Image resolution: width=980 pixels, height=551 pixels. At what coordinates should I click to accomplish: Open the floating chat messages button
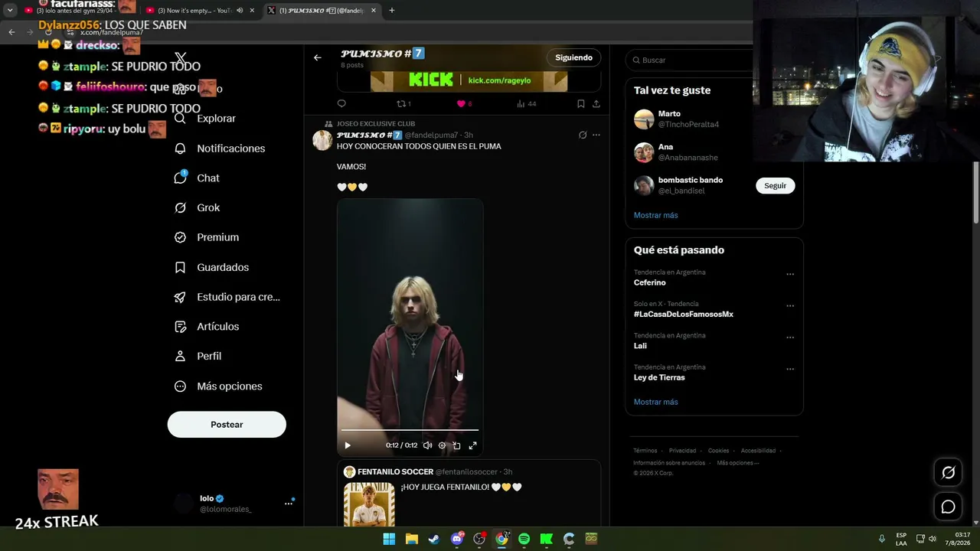pyautogui.click(x=948, y=507)
